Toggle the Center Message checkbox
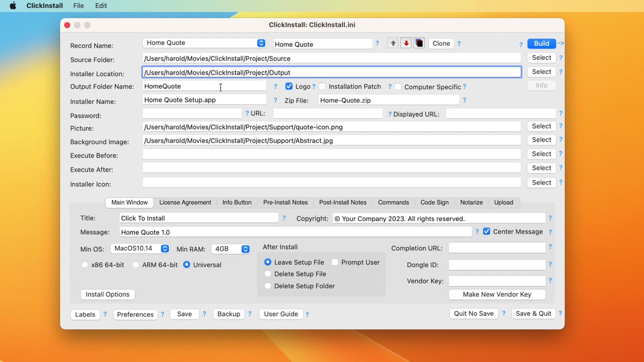644x362 pixels. click(487, 231)
